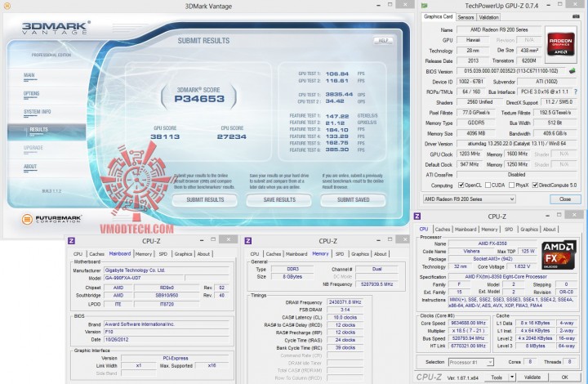Click the GPU-Z Close button

565,199
